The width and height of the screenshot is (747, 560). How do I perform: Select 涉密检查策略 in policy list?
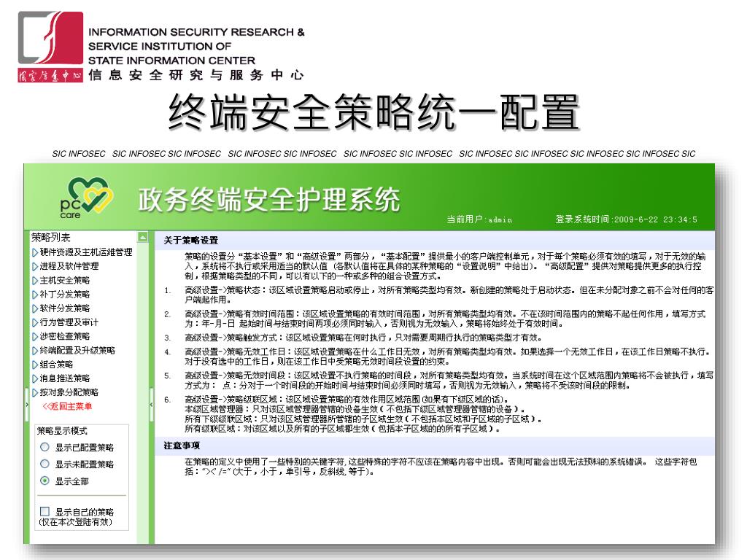click(x=65, y=336)
